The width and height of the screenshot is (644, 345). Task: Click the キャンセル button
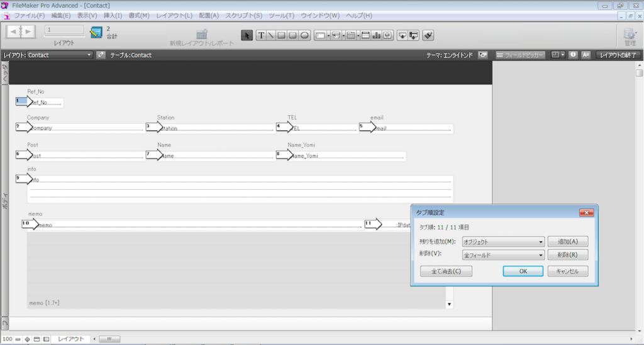[568, 271]
